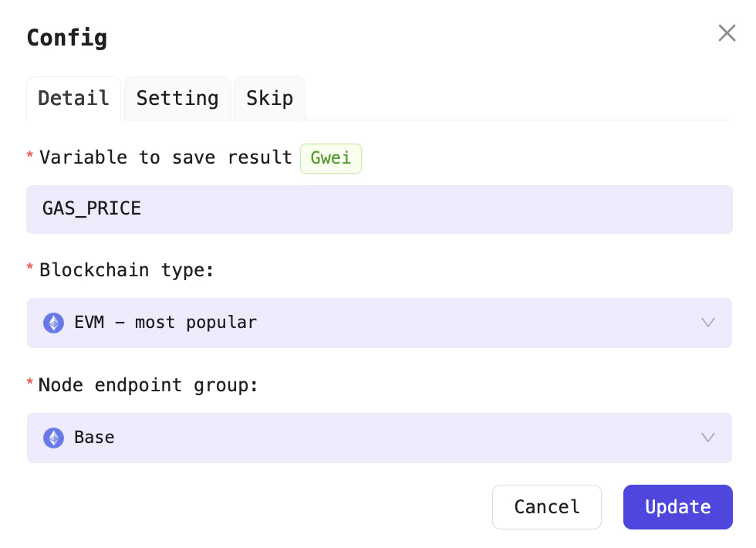Click the Ethereum icon beside Base

[53, 438]
